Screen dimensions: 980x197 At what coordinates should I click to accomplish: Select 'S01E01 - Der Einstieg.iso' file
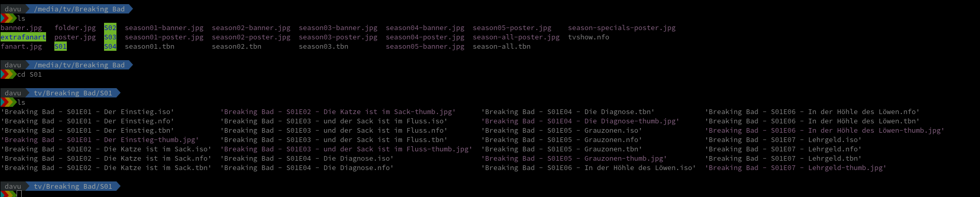(x=87, y=112)
